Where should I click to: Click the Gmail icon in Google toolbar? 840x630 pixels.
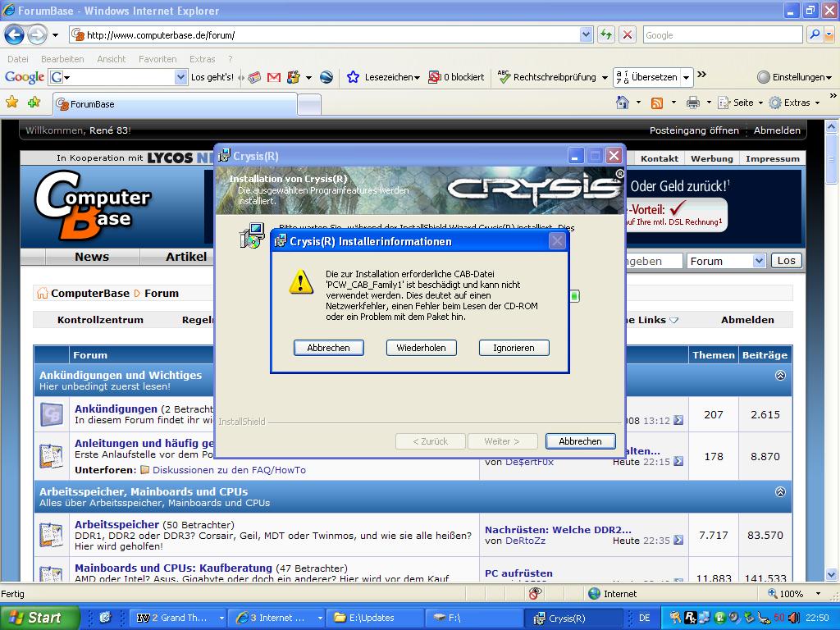(x=274, y=77)
